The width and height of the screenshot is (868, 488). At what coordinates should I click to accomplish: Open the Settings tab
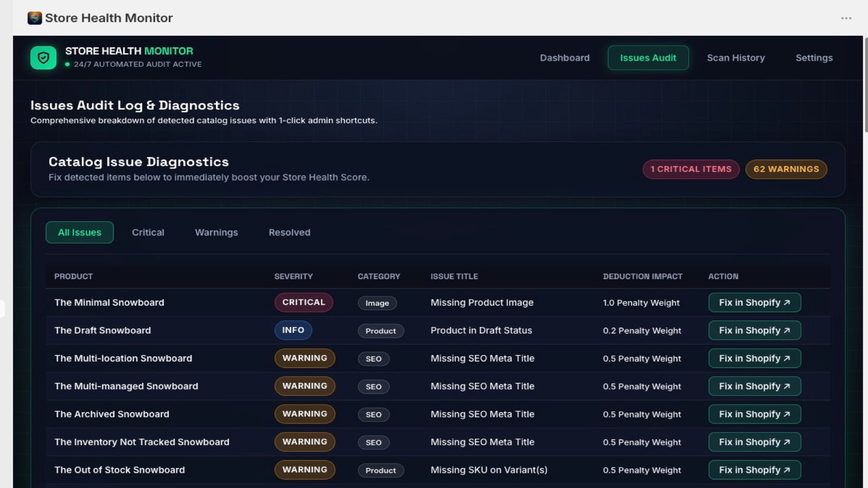tap(814, 57)
